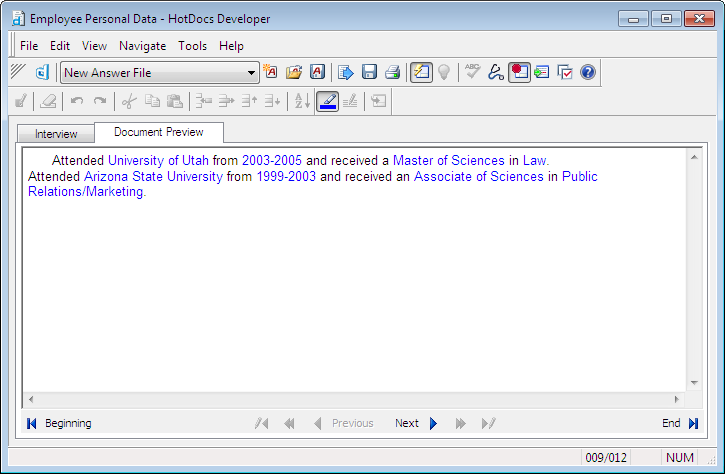Screen dimensions: 725x474
Task: Toggle the red stop-sign end of interview icon
Action: pos(519,73)
